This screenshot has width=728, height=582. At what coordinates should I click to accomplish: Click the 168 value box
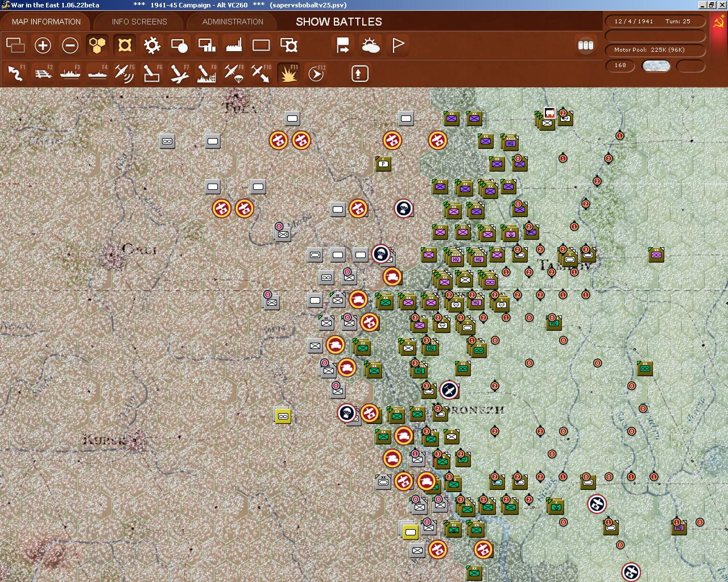pos(620,65)
